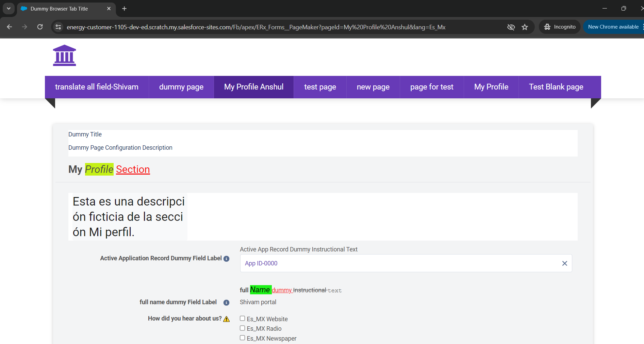Click the tracking protection eye icon
Viewport: 644px width, 344px height.
(x=511, y=27)
